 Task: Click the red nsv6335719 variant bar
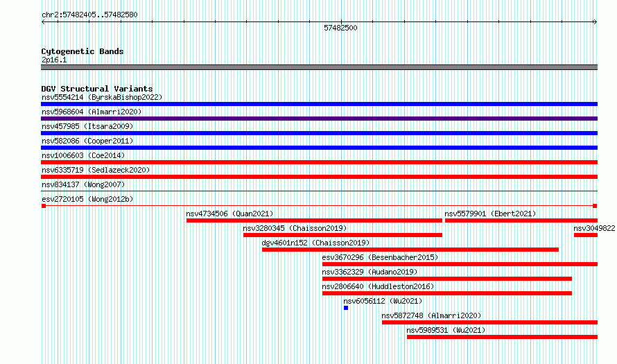click(319, 177)
